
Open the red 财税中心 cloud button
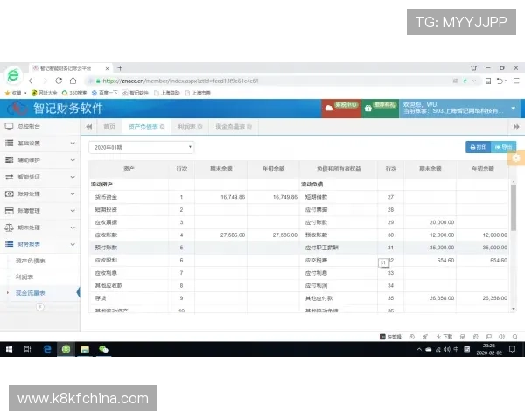341,108
